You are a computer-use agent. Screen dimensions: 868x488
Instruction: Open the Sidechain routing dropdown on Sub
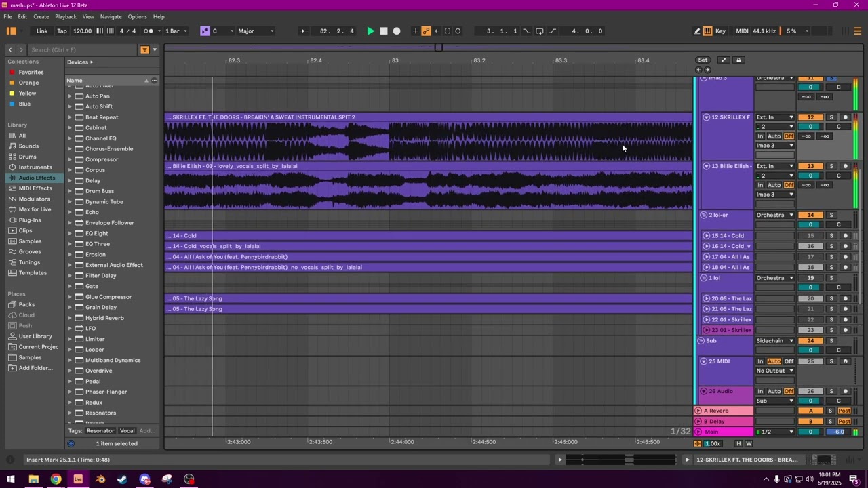pyautogui.click(x=775, y=341)
